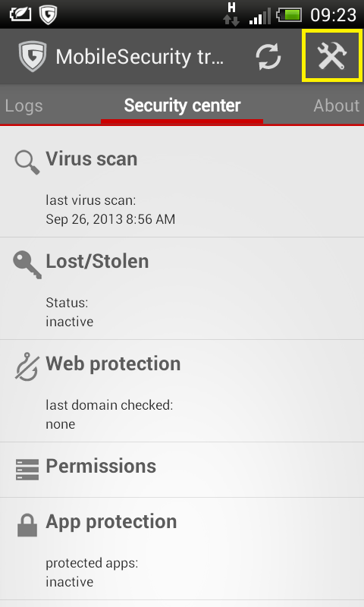Tap the battery indicator in status bar

tap(289, 15)
